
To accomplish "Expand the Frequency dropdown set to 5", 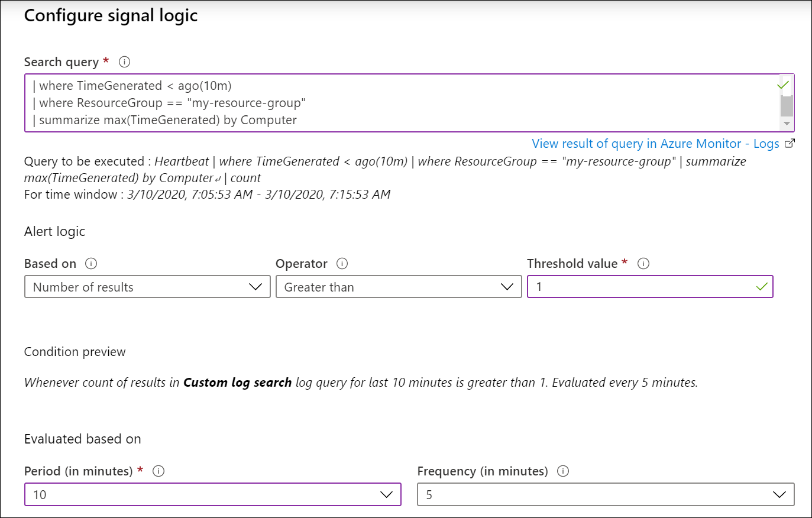I will (606, 494).
